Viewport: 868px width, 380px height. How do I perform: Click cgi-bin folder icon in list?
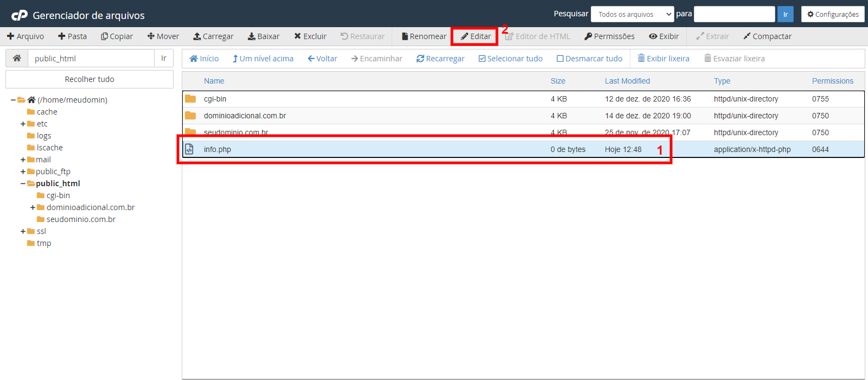pyautogui.click(x=190, y=99)
